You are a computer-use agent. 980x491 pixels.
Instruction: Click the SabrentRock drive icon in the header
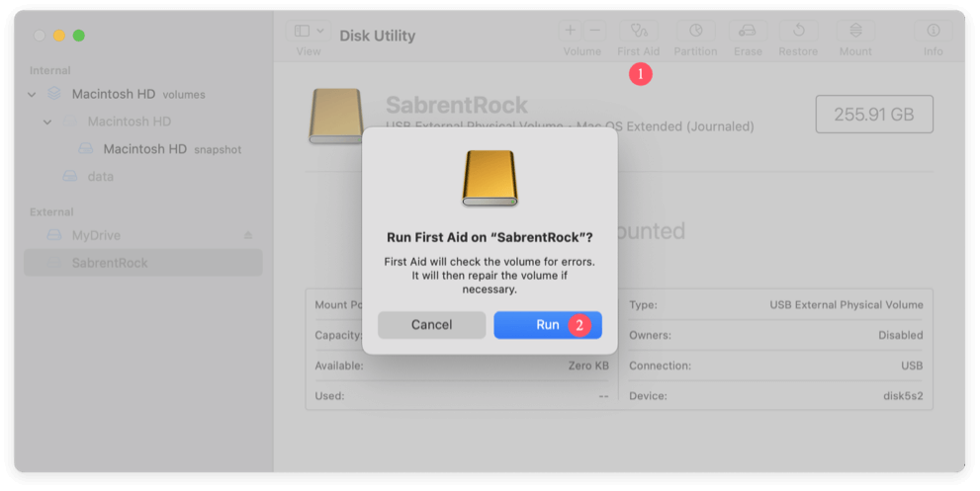pyautogui.click(x=335, y=117)
